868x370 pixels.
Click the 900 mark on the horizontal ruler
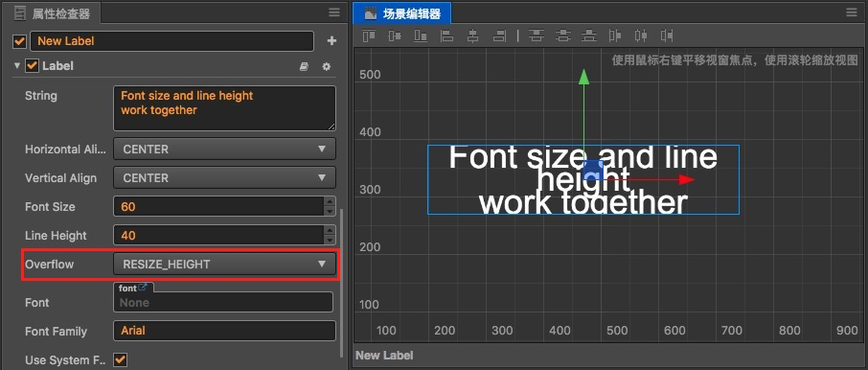click(x=847, y=331)
